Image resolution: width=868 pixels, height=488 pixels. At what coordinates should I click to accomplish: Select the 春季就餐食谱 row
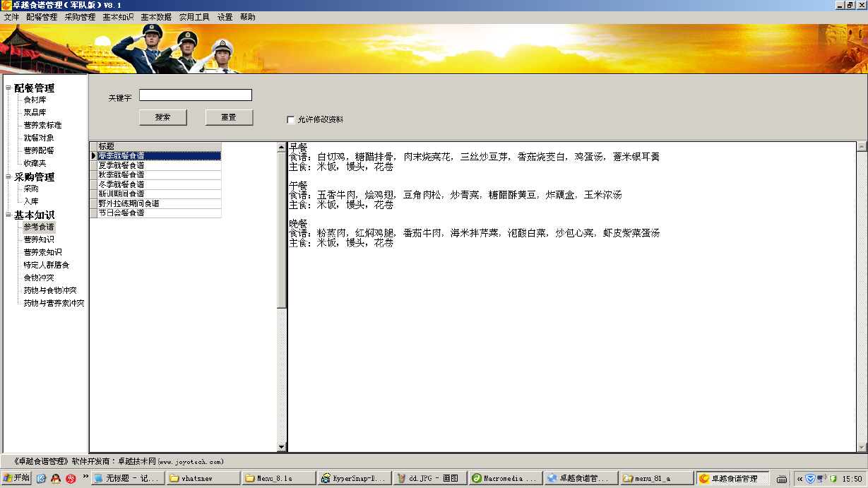(159, 155)
